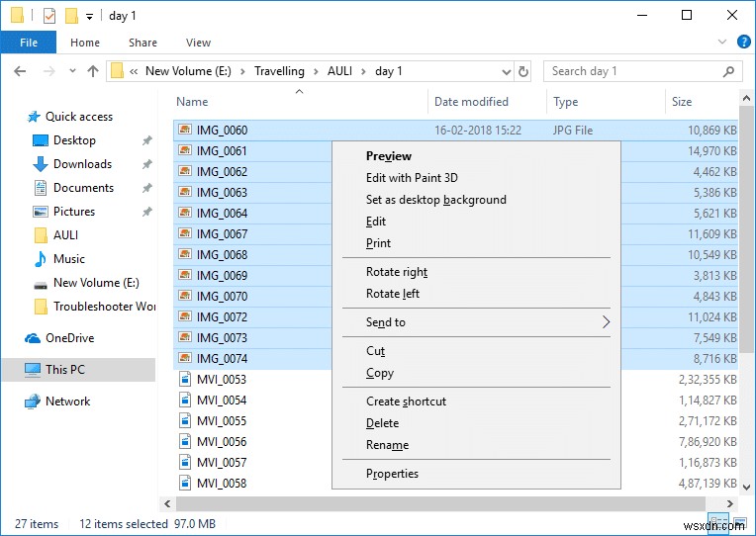The image size is (756, 536).
Task: Expand the Send to submenu arrow
Action: coord(606,322)
